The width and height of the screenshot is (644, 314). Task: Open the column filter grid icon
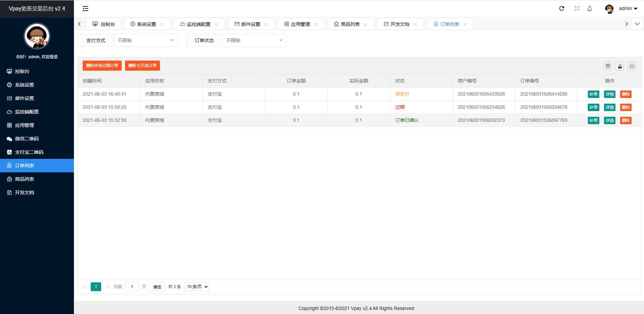[608, 66]
